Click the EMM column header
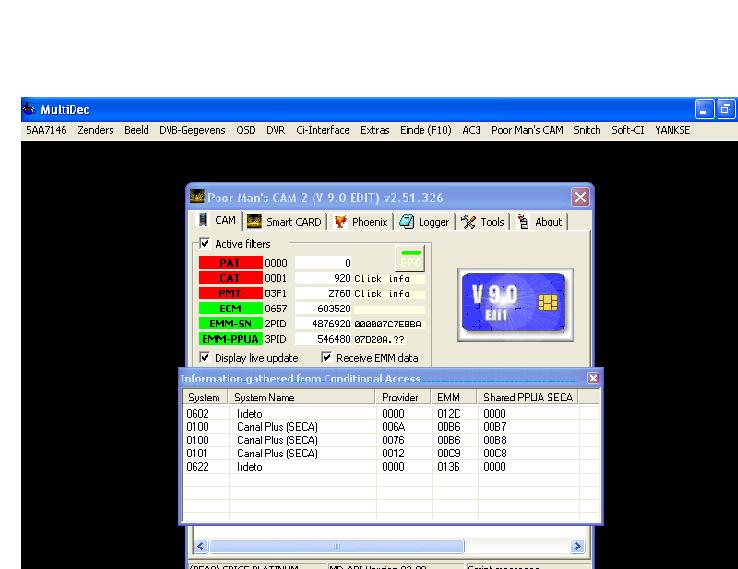 point(454,397)
